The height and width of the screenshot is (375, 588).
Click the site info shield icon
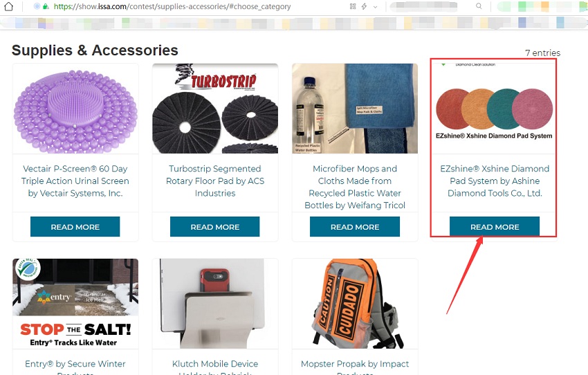(x=37, y=6)
